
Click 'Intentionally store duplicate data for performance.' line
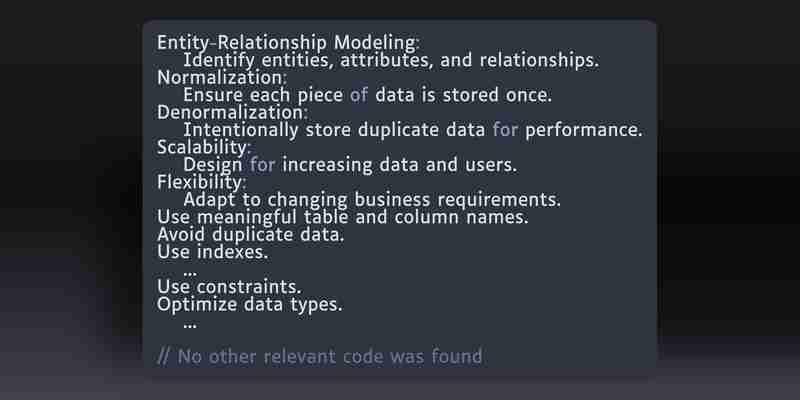tap(413, 130)
